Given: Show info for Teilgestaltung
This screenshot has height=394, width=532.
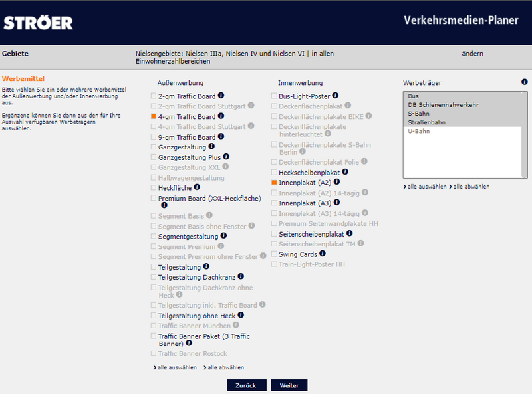Looking at the screenshot, I should 206,266.
